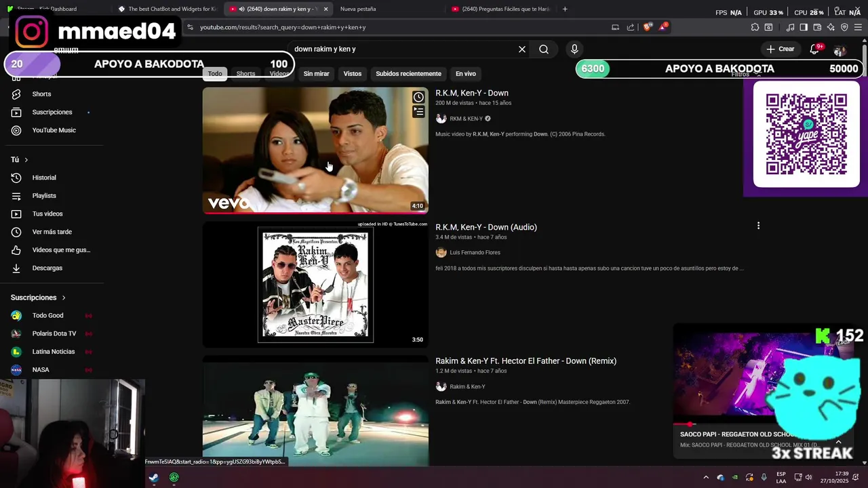Open the Down (Audio) MasterPiece thumbnail
868x488 pixels.
coord(315,285)
